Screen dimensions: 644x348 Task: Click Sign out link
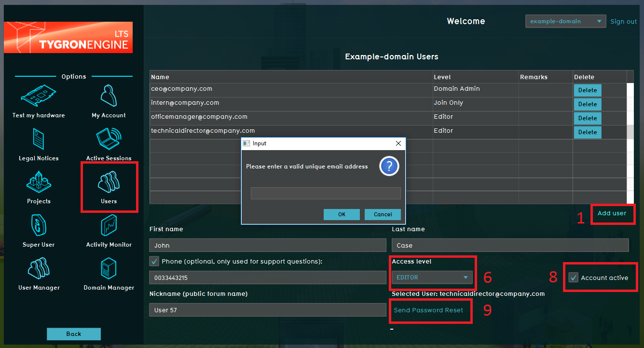point(623,22)
